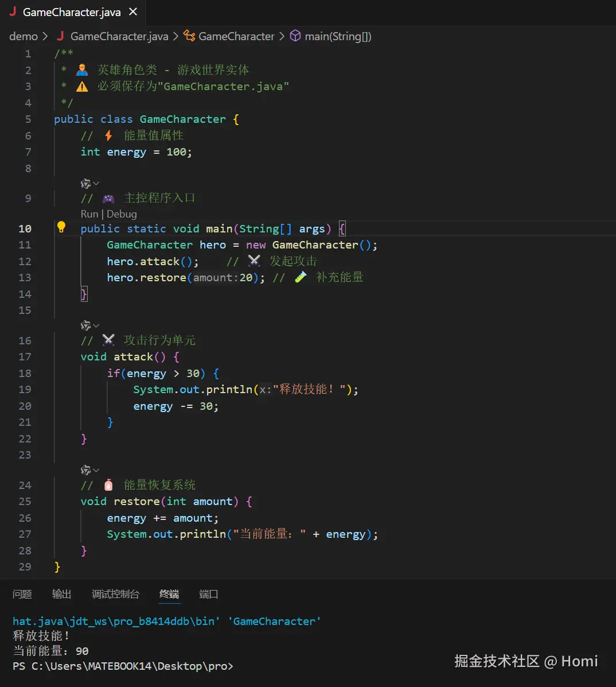
Task: Click 'energy -= 30;' statement on line 20
Action: point(176,406)
